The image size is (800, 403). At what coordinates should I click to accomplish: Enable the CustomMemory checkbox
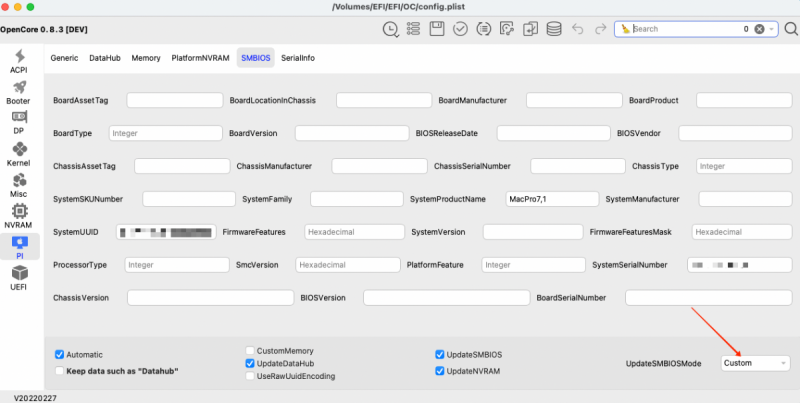249,351
